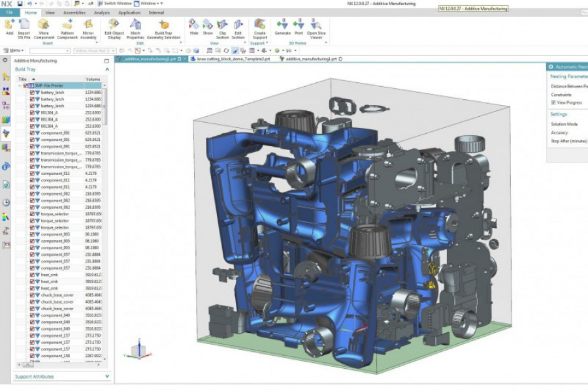Select the component_158 row
The image size is (588, 391).
point(59,356)
